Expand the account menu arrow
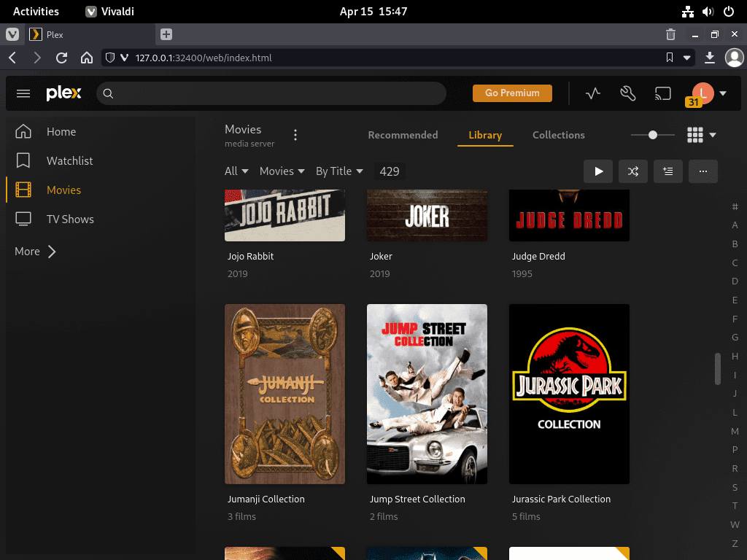747x560 pixels. (x=723, y=93)
